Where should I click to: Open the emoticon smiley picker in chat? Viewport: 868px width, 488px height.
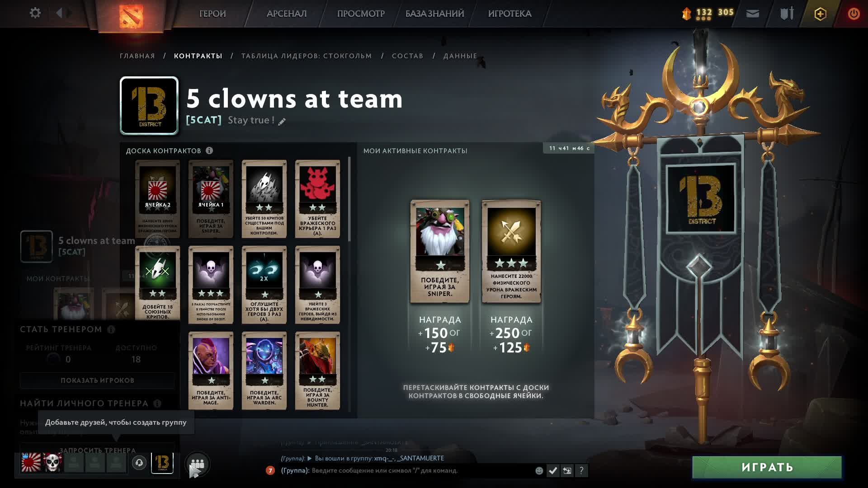click(x=539, y=470)
